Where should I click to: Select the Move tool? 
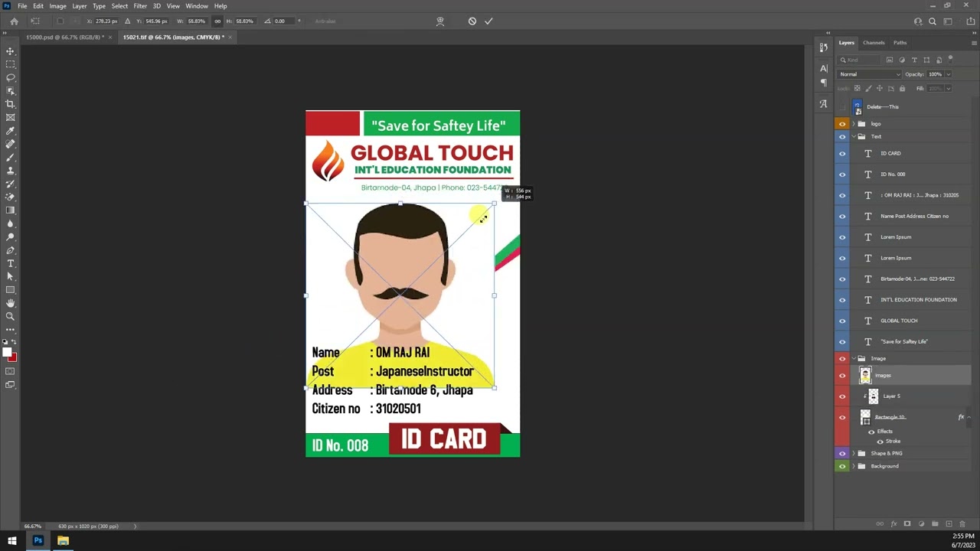tap(10, 51)
